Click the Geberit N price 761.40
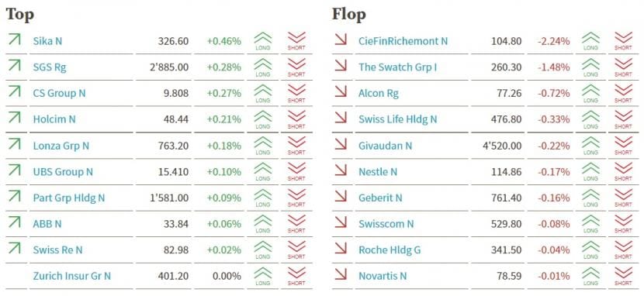This screenshot has width=644, height=296. click(x=506, y=198)
